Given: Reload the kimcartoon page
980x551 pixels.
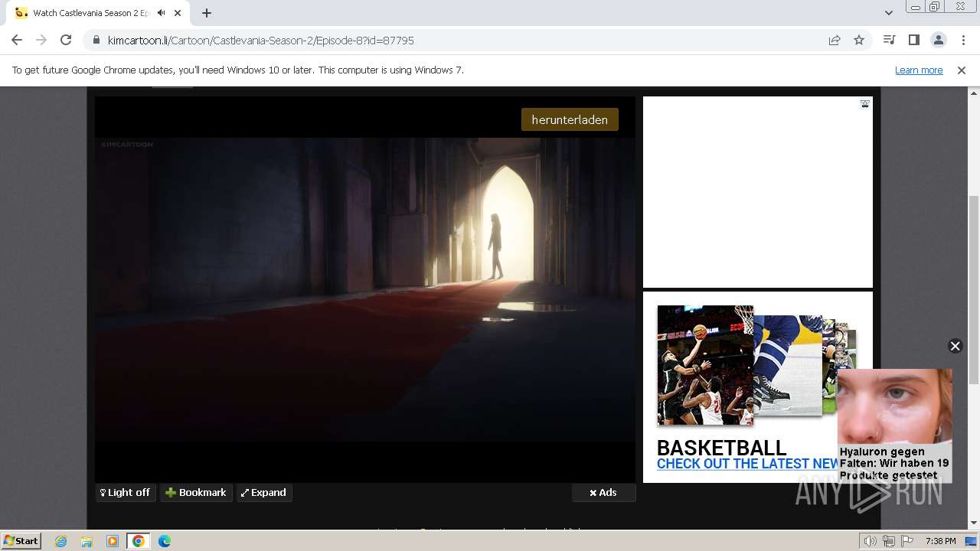Looking at the screenshot, I should pos(66,40).
